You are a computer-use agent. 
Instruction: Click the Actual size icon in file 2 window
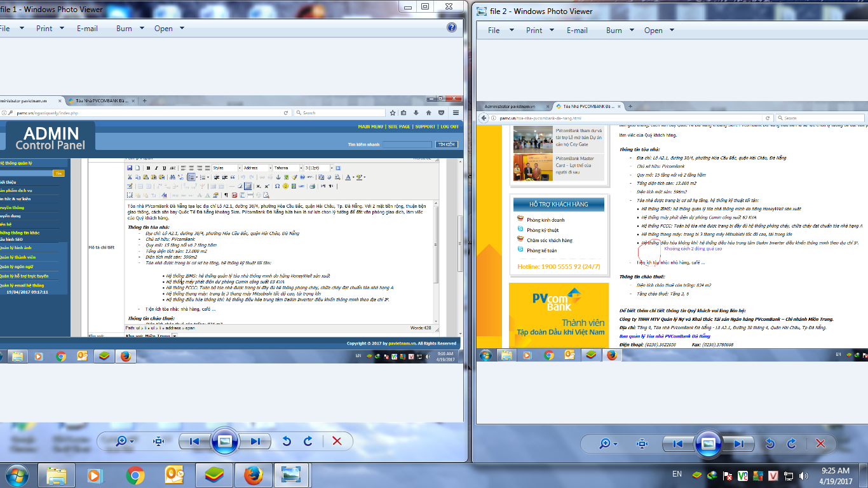point(642,444)
